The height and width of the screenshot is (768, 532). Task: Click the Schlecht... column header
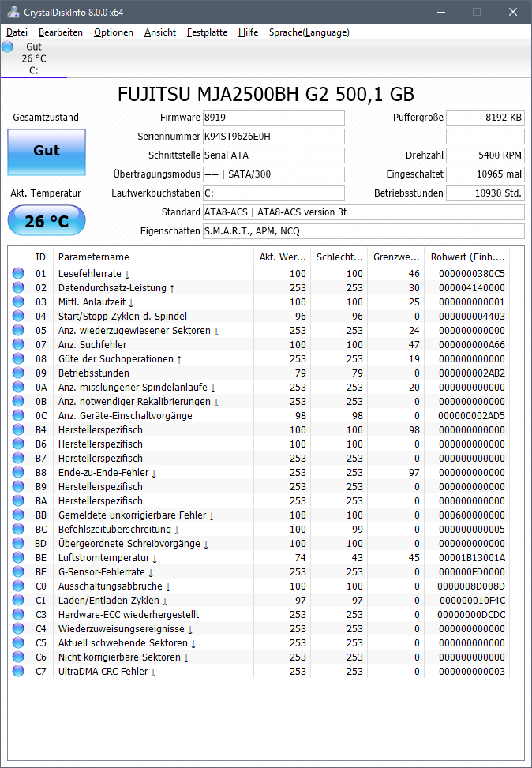tap(339, 257)
